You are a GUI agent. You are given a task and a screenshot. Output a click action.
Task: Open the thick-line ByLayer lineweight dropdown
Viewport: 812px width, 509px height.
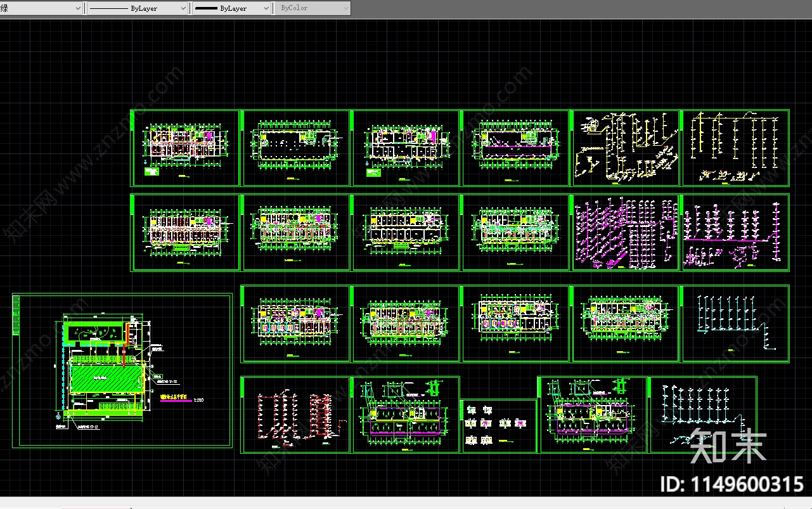tap(232, 8)
